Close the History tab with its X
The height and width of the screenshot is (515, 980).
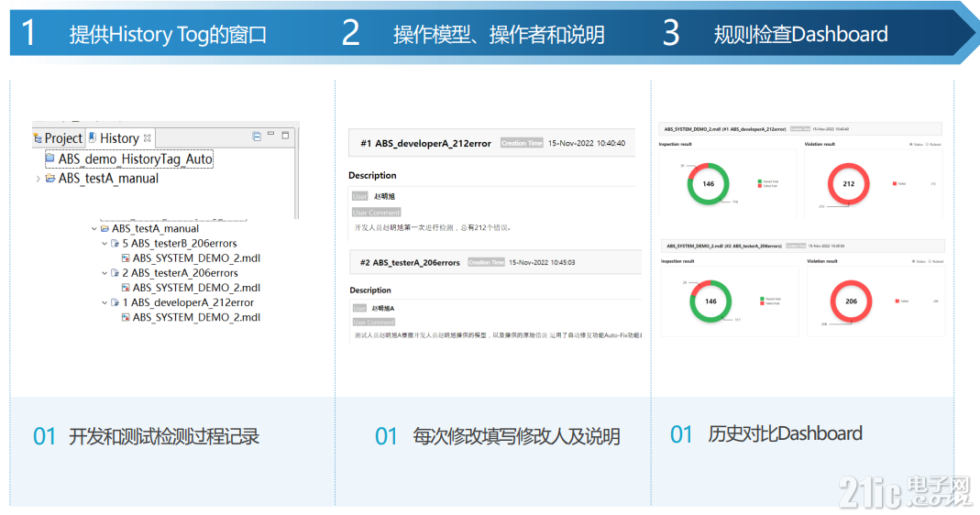pyautogui.click(x=147, y=138)
